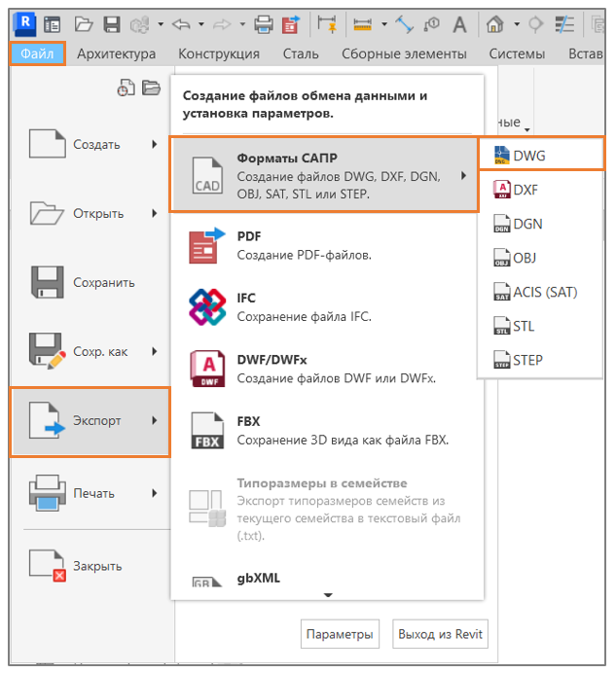The image size is (616, 673).
Task: Choose DWG in the CAD formats submenu
Action: point(541,155)
